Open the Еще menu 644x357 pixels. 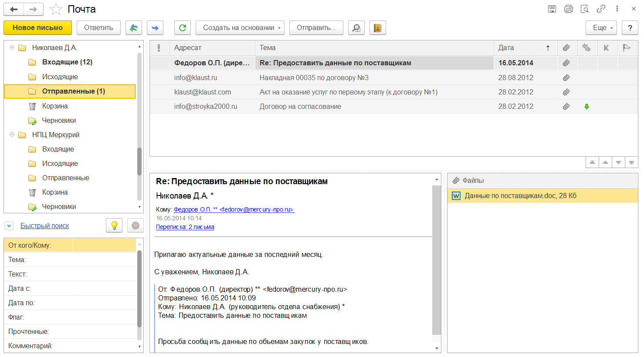click(x=601, y=28)
